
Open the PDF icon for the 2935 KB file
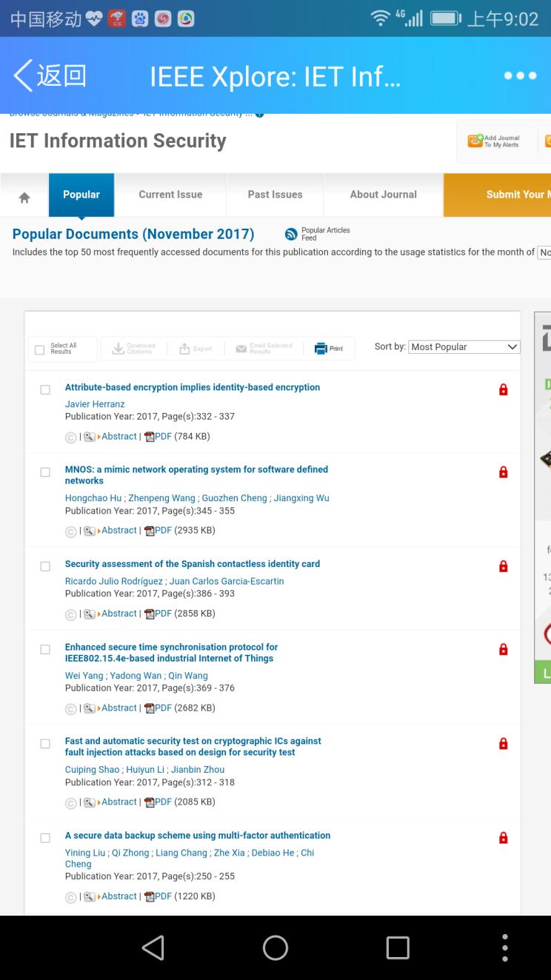[x=149, y=531]
